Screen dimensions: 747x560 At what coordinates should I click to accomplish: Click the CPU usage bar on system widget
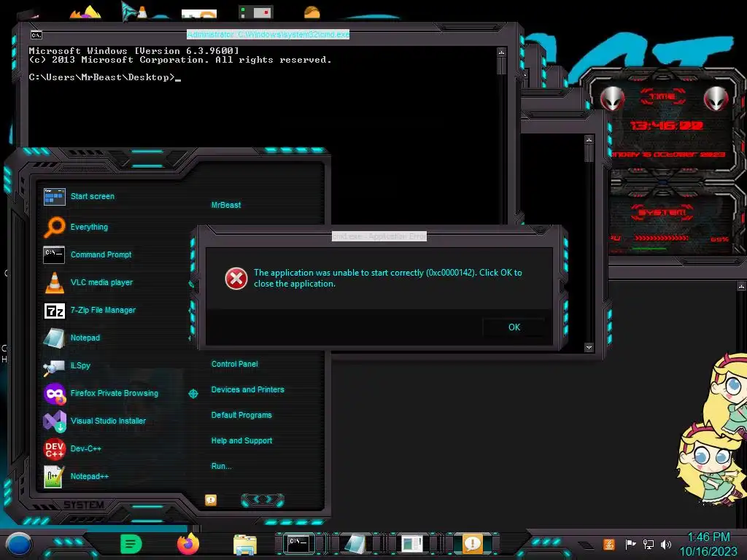tap(662, 238)
